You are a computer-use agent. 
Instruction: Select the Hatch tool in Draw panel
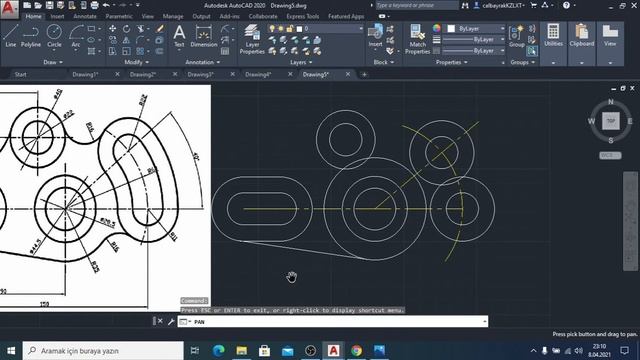click(91, 51)
